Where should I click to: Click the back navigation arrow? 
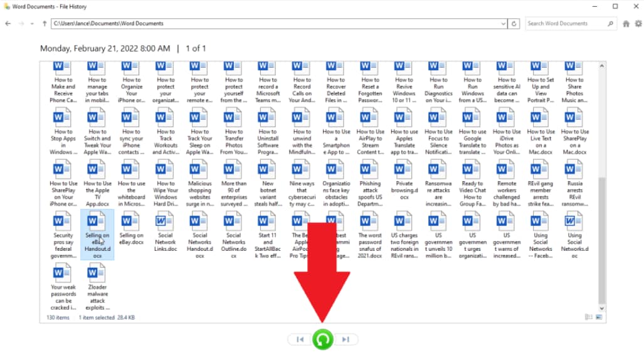pos(8,24)
